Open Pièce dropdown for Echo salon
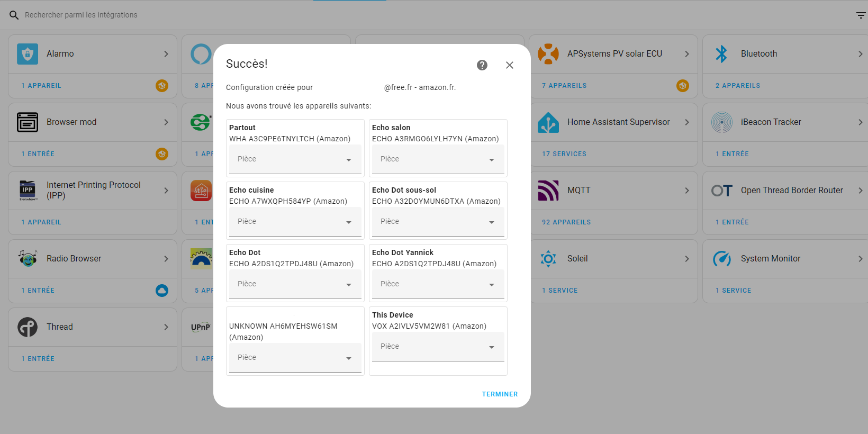This screenshot has height=434, width=868. 438,159
